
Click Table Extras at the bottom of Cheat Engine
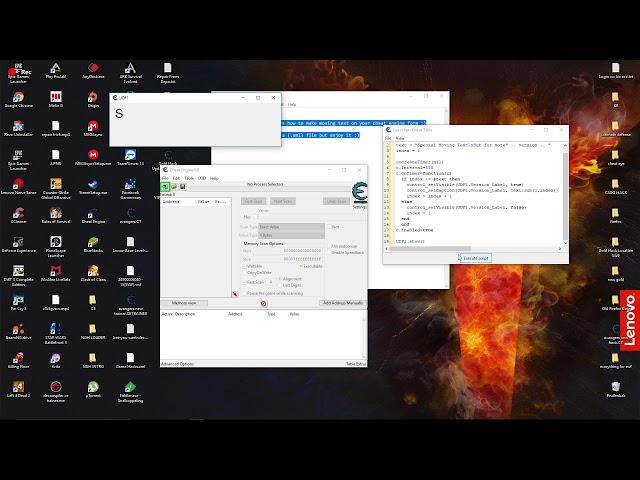click(356, 364)
